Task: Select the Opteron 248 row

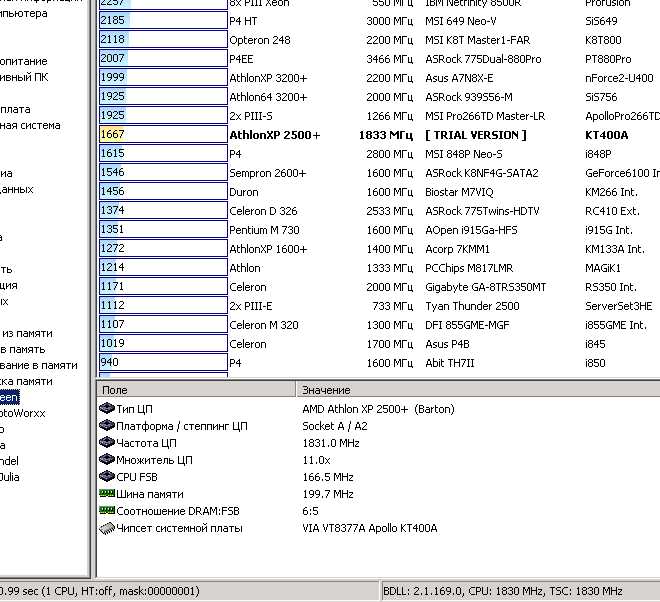Action: (380, 40)
